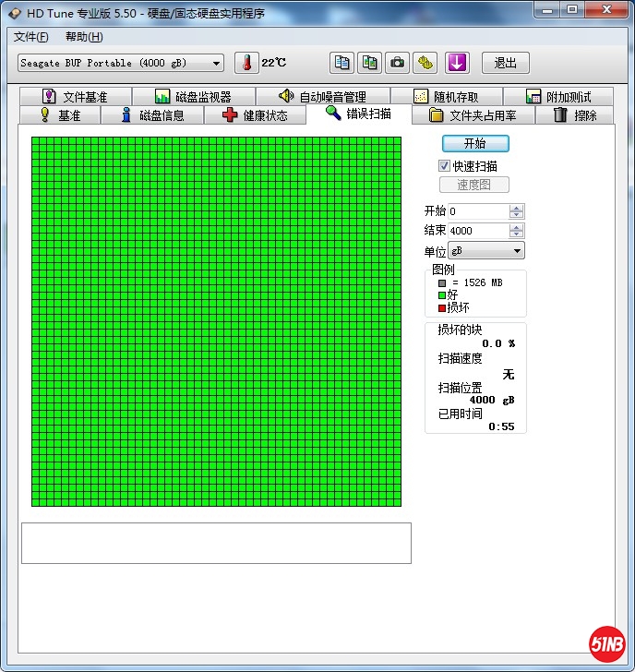The image size is (635, 672).
Task: Click the copy text to clipboard icon
Action: (x=341, y=63)
